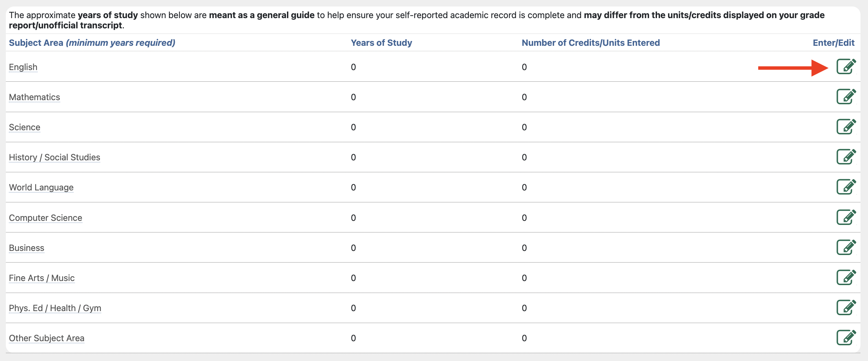868x361 pixels.
Task: Click History / Social Studies link
Action: (x=54, y=157)
